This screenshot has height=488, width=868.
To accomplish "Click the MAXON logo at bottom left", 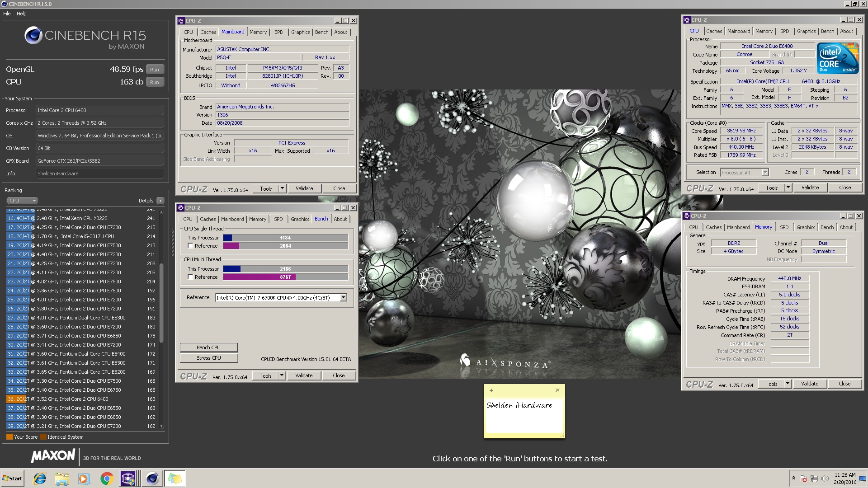I will [x=53, y=455].
